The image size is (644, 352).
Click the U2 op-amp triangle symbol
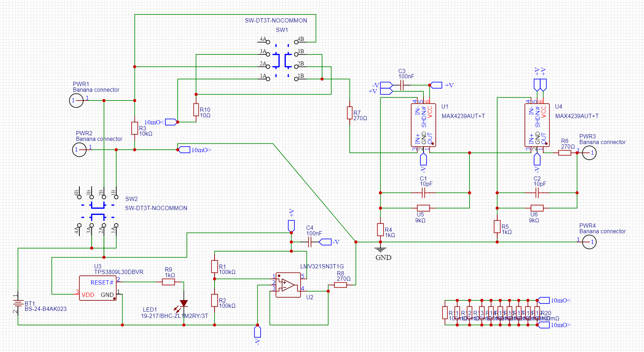pos(288,285)
